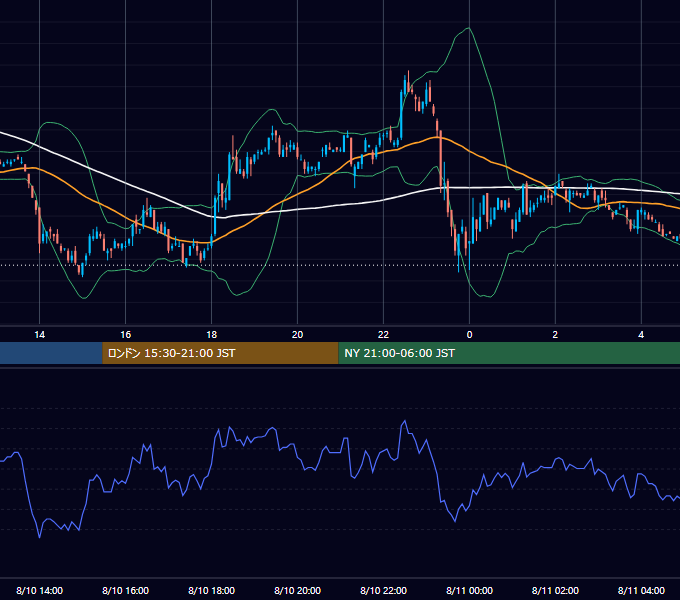This screenshot has height=600, width=680.
Task: Click the 8/10 18:00 date label
Action: pyautogui.click(x=211, y=590)
